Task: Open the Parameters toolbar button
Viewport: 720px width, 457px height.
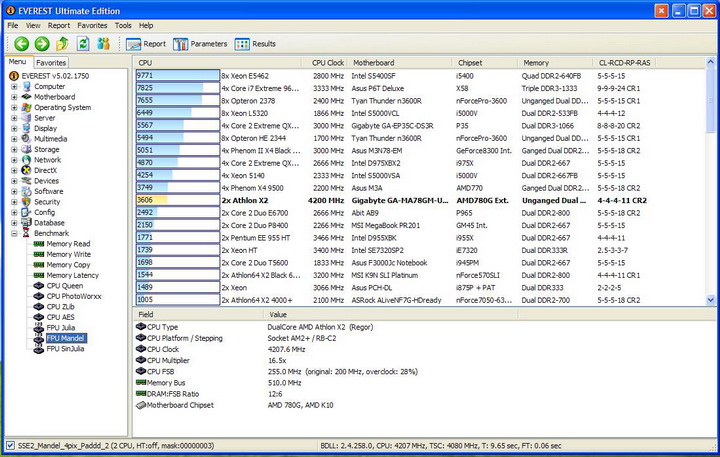Action: pyautogui.click(x=200, y=44)
